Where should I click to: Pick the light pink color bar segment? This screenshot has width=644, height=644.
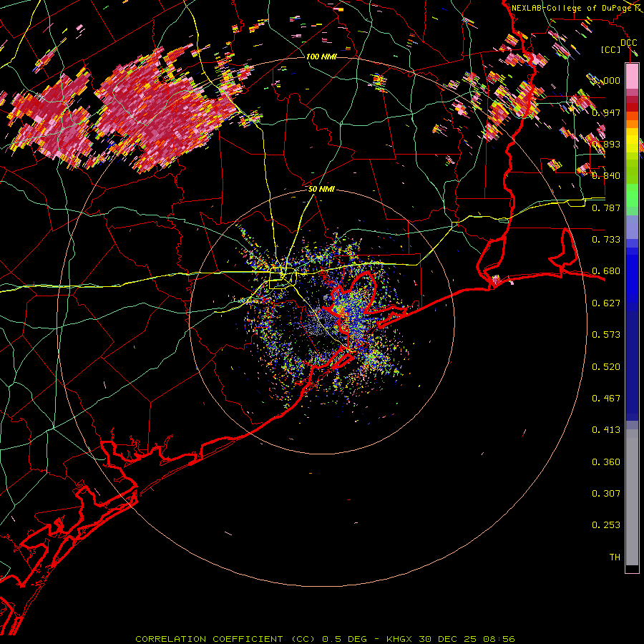(632, 77)
